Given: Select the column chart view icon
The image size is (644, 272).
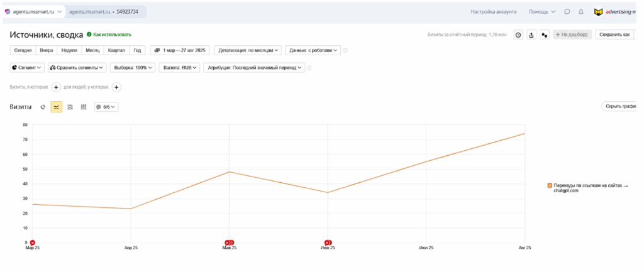Looking at the screenshot, I should 84,107.
